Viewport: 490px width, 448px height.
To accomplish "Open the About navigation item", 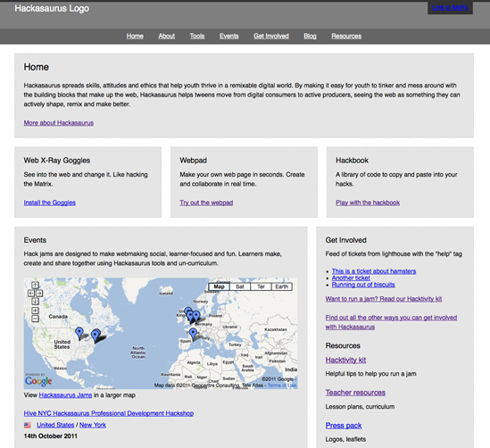I will pyautogui.click(x=167, y=36).
